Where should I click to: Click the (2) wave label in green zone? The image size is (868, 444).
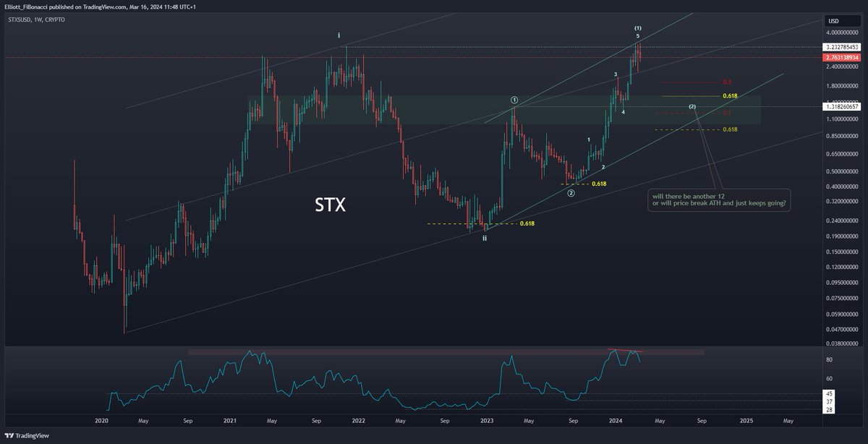pyautogui.click(x=692, y=107)
